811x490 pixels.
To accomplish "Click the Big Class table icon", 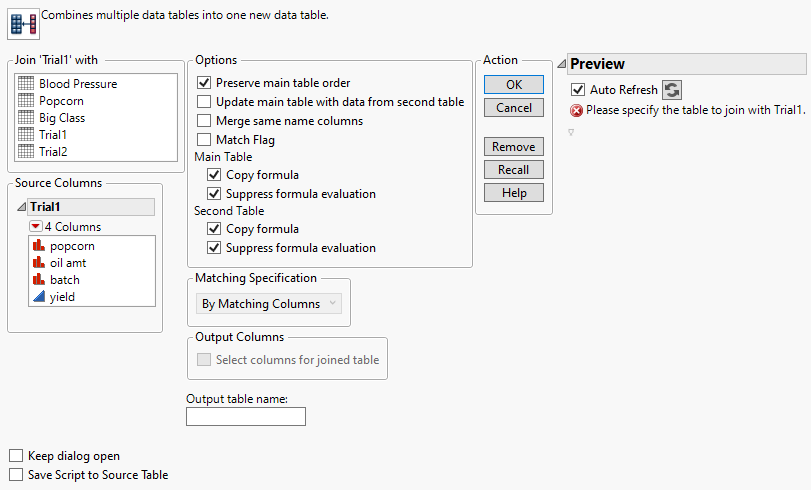I will click(x=26, y=118).
